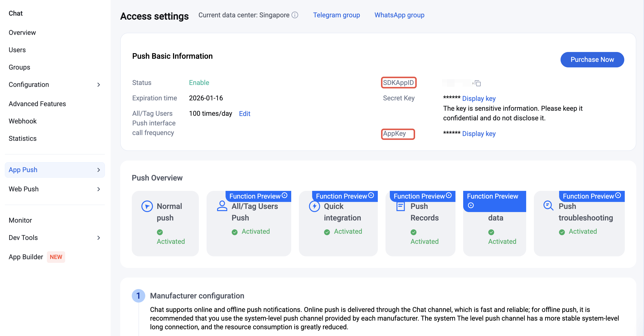Click the All/Tag Users Push person icon
This screenshot has width=644, height=336.
(x=222, y=206)
